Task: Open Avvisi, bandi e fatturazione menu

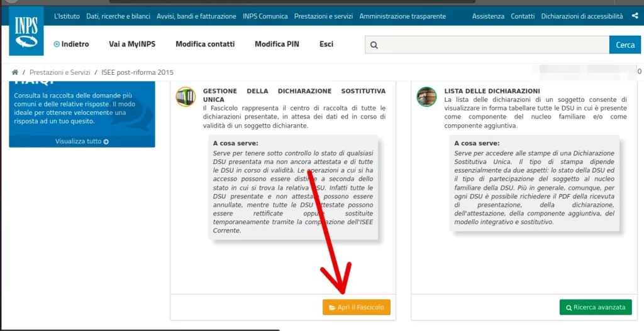Action: click(196, 16)
